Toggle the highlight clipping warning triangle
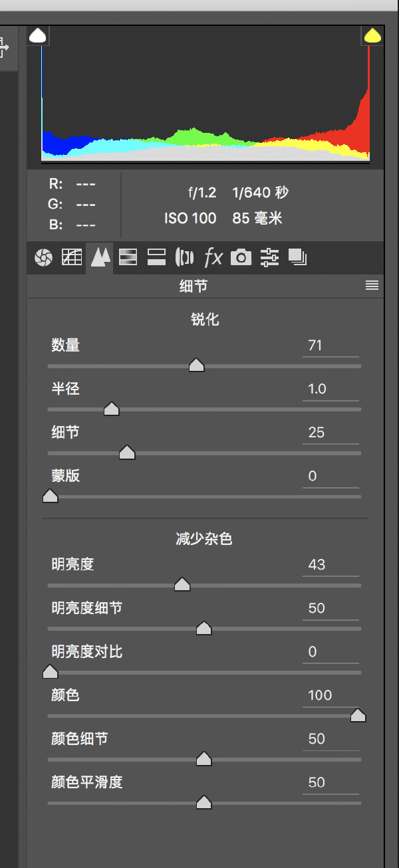The height and width of the screenshot is (868, 399). 372,36
